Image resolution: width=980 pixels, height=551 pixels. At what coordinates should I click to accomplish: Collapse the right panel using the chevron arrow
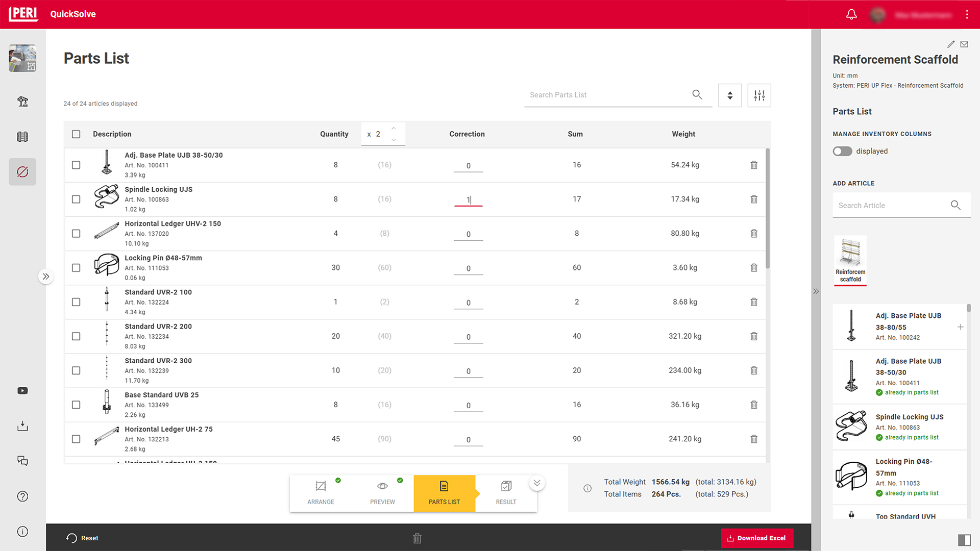click(816, 291)
